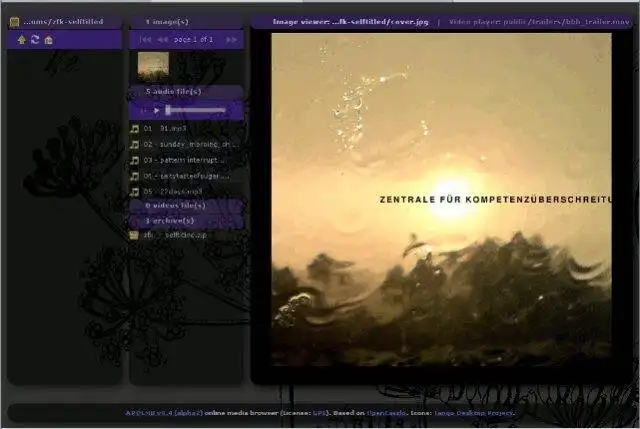
Task: Click the 'page 1 of 1' indicator
Action: point(193,40)
